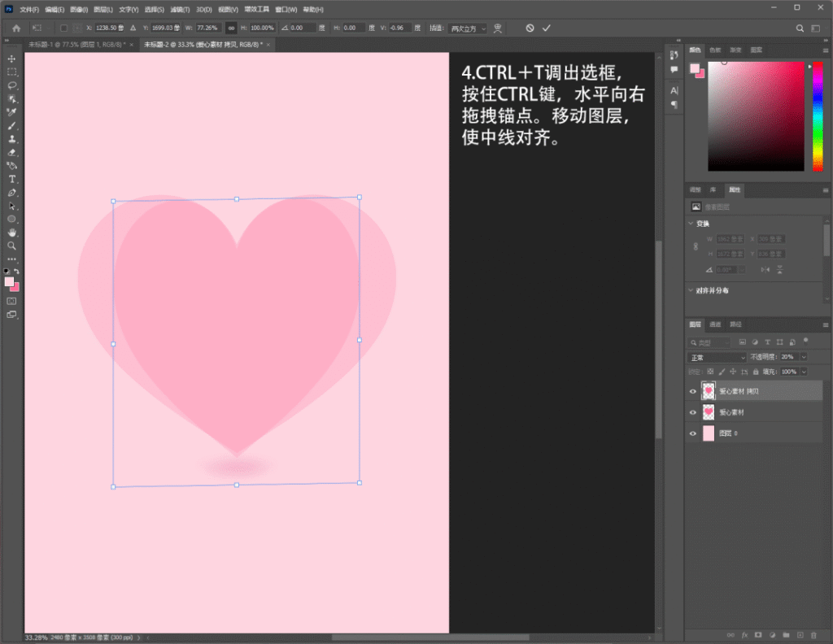Switch to warp mode icon
Image resolution: width=833 pixels, height=644 pixels.
[498, 28]
